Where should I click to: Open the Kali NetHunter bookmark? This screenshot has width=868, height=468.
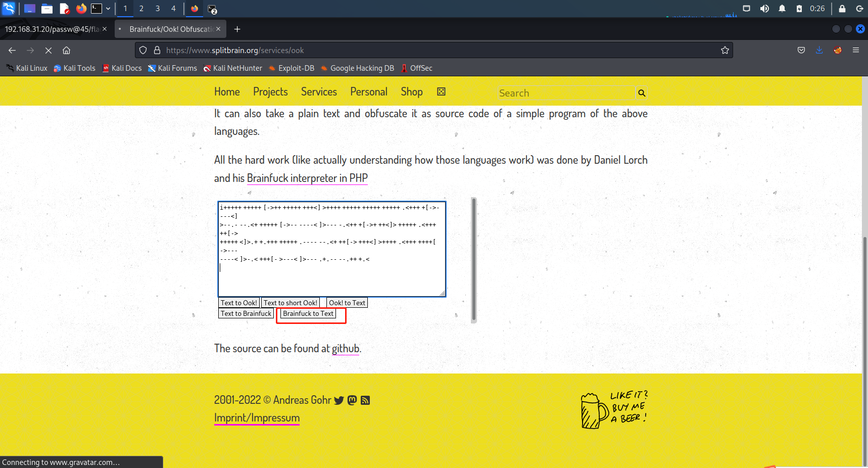(232, 68)
